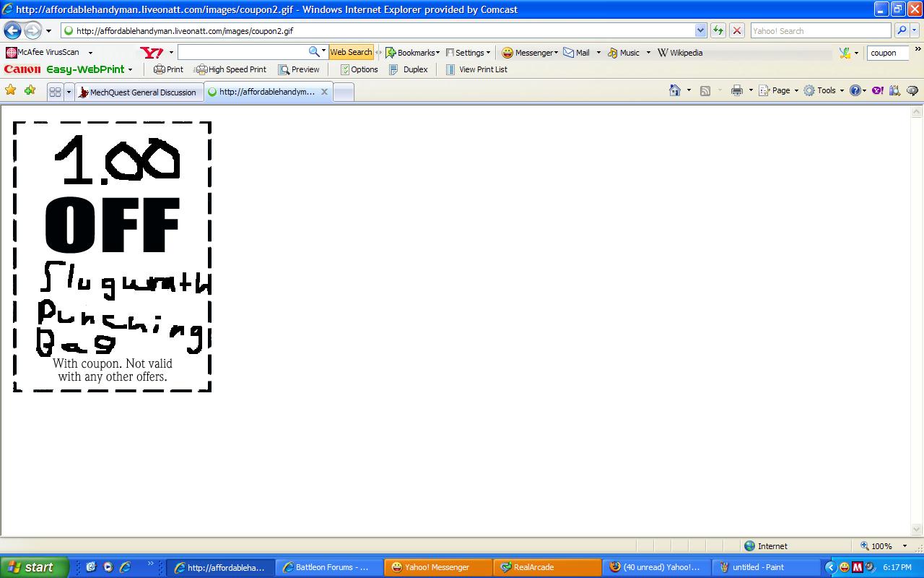Open the search provider options dropdown
Screen dimensions: 924x578
tap(915, 31)
